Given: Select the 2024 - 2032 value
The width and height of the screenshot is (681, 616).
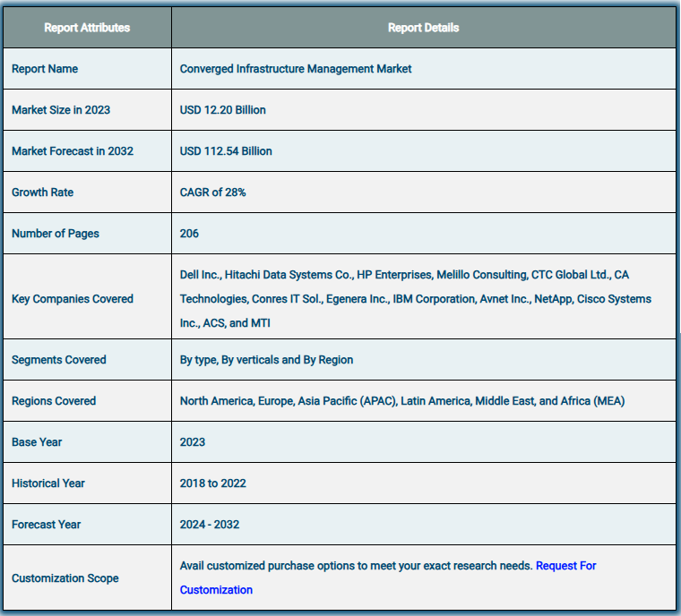Looking at the screenshot, I should point(210,525).
